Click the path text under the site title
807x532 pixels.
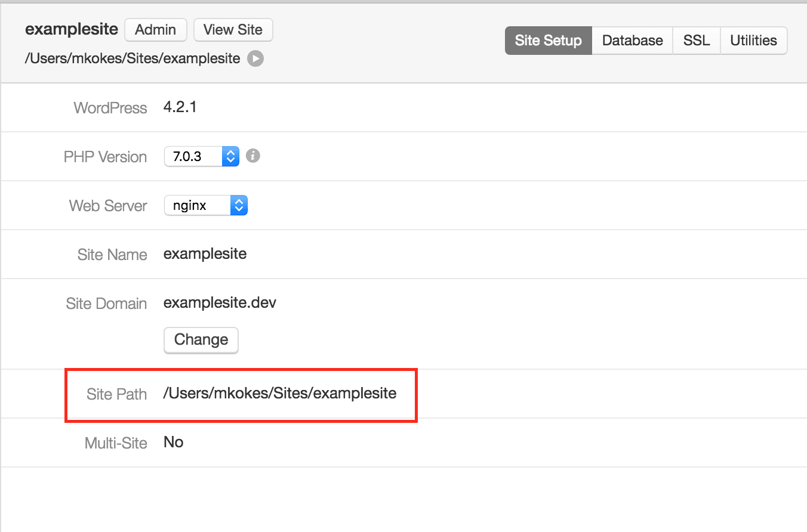pos(133,58)
